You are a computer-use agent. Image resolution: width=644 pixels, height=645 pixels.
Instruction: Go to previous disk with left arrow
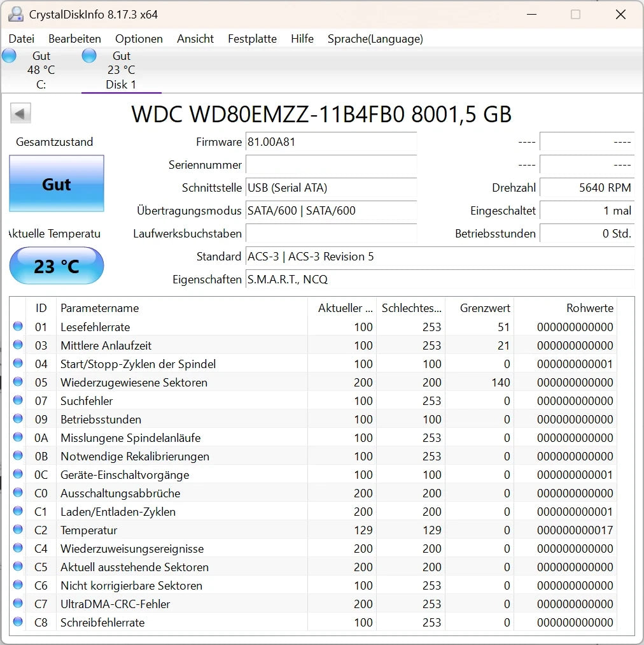20,113
